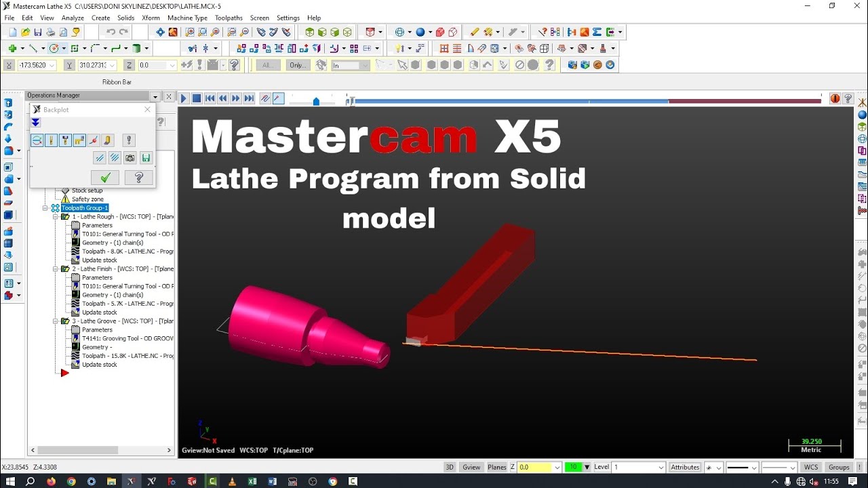
Task: Adjust the backplot run speed slider
Action: 316,101
